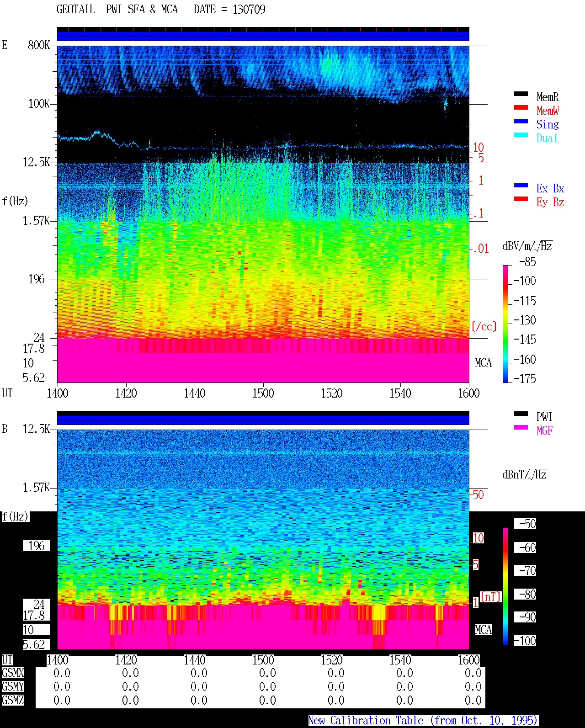Open the New Calibration Table link
Viewport: 585px width, 728px height.
pyautogui.click(x=423, y=721)
